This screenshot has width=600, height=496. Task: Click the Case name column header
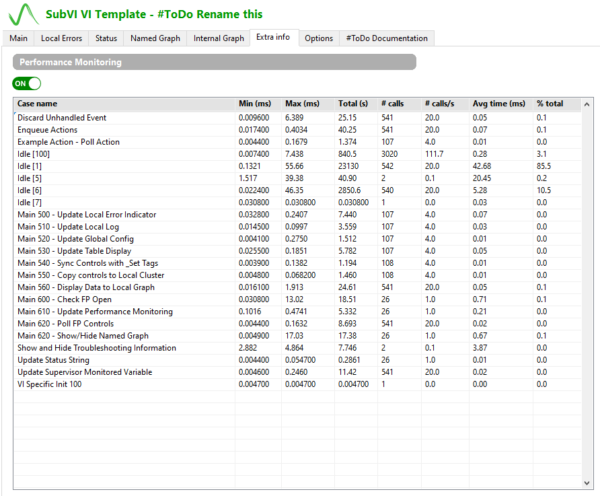tap(38, 103)
